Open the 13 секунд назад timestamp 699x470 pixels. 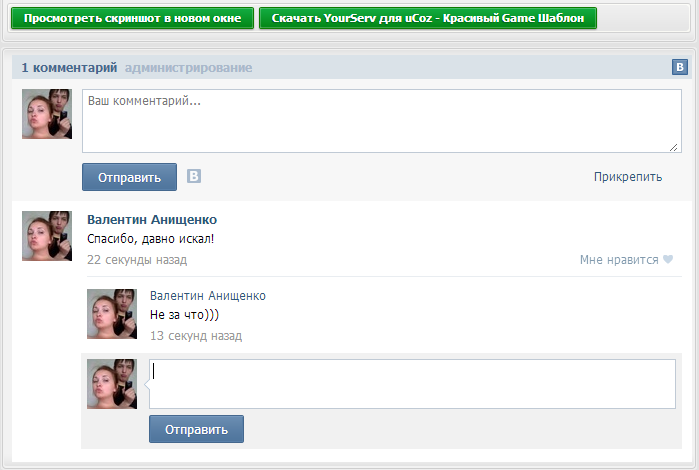(196, 335)
